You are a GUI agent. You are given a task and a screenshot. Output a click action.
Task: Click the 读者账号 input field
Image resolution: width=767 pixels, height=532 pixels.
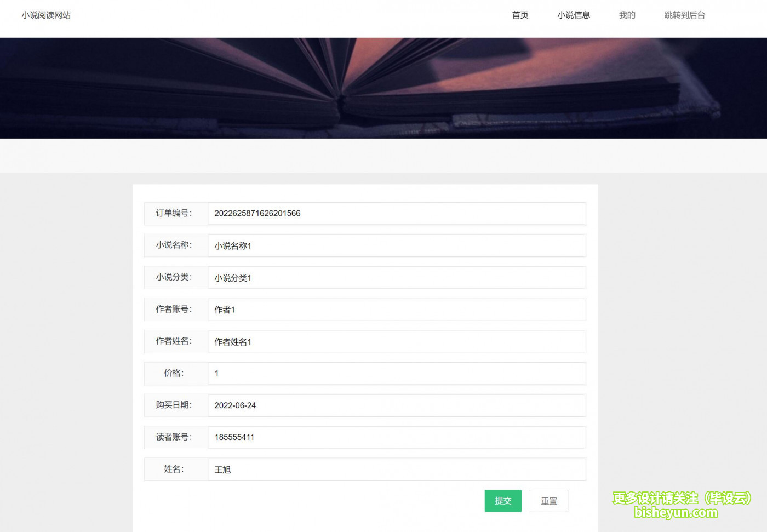(397, 437)
